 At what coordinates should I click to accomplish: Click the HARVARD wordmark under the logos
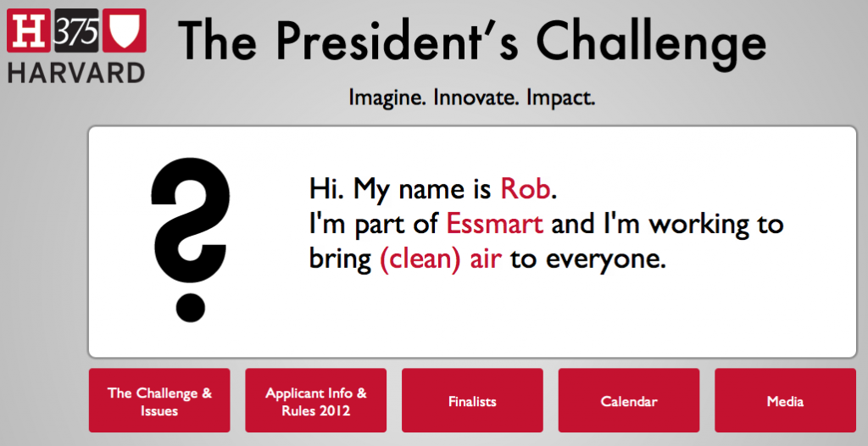coord(76,73)
